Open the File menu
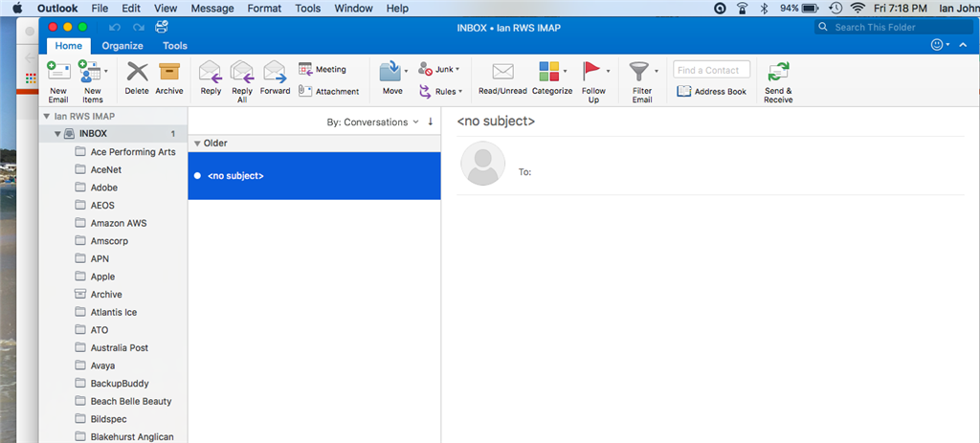The height and width of the screenshot is (443, 980). click(x=100, y=8)
